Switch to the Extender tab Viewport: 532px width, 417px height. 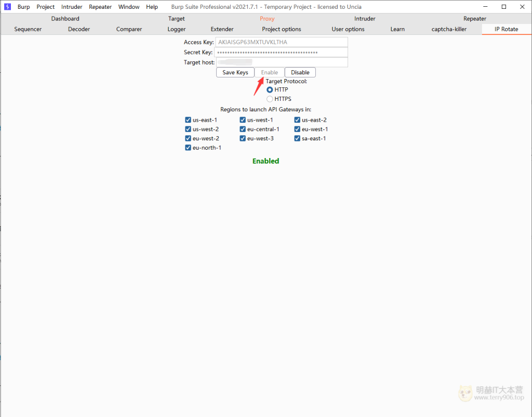pyautogui.click(x=222, y=29)
